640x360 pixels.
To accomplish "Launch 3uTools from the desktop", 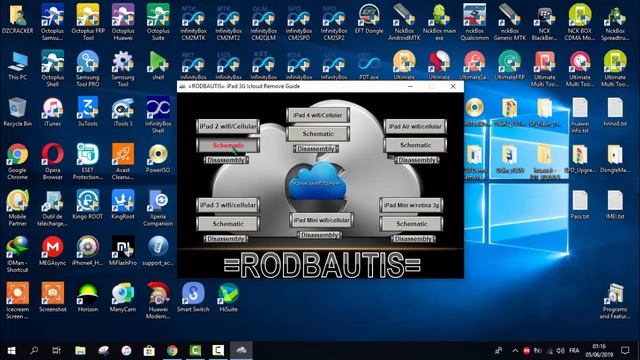I will tap(88, 112).
